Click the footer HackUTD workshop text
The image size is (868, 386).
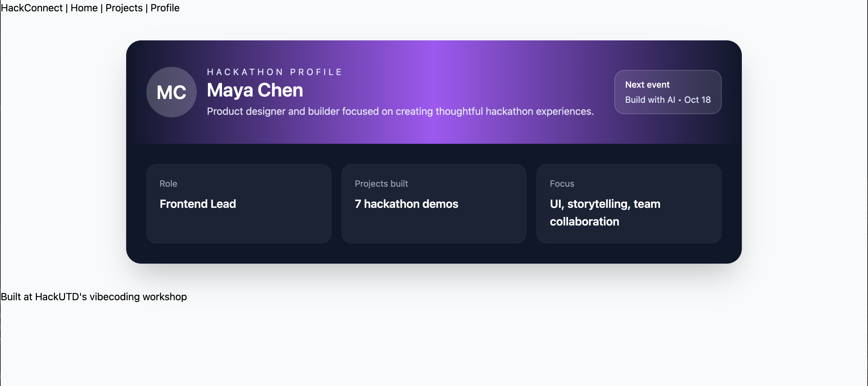(94, 297)
